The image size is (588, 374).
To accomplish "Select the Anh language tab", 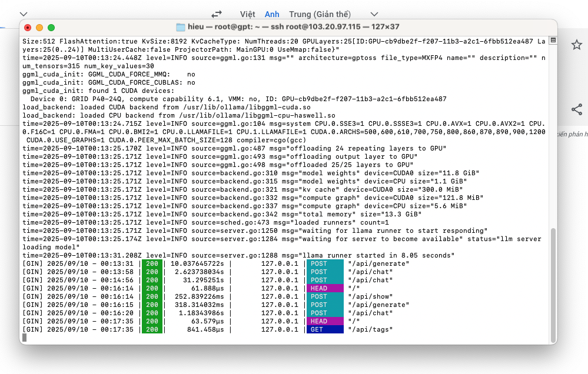I will tap(272, 14).
